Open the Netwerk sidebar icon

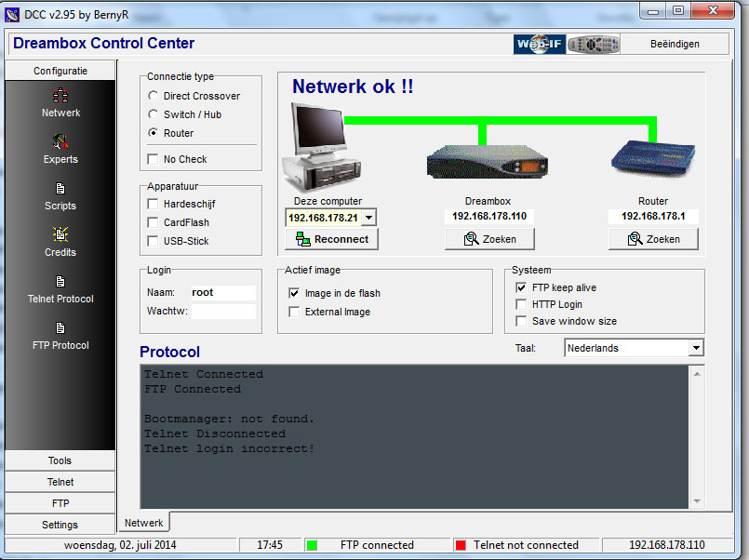(x=60, y=95)
